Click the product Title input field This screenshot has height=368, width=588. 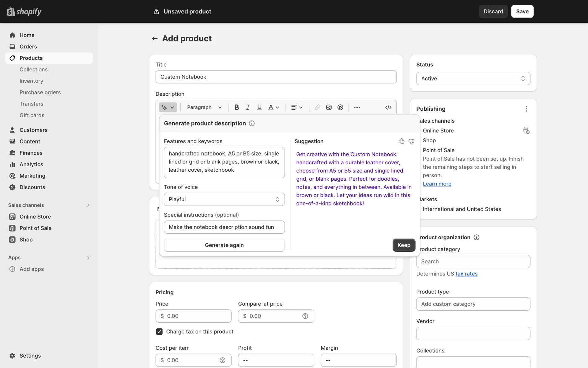pos(276,77)
